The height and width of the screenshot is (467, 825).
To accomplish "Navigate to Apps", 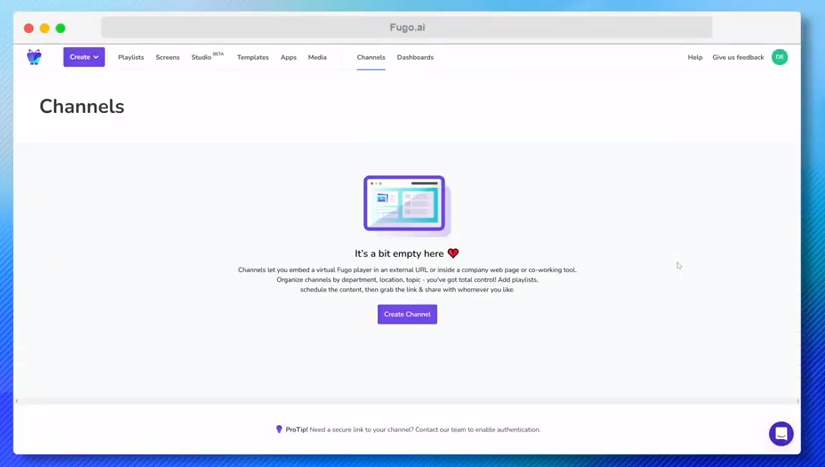I will click(x=288, y=57).
